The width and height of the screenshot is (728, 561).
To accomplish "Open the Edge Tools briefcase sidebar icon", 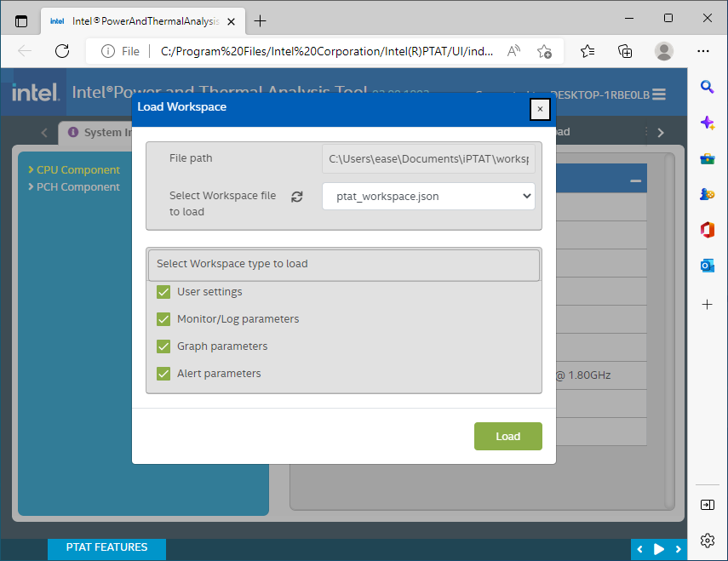I will coord(707,159).
